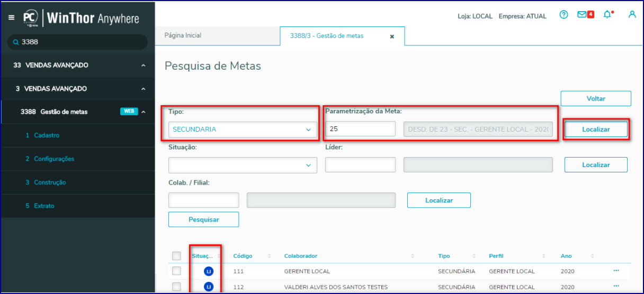The height and width of the screenshot is (294, 644).
Task: Open the hamburger menu icon
Action: [12, 17]
